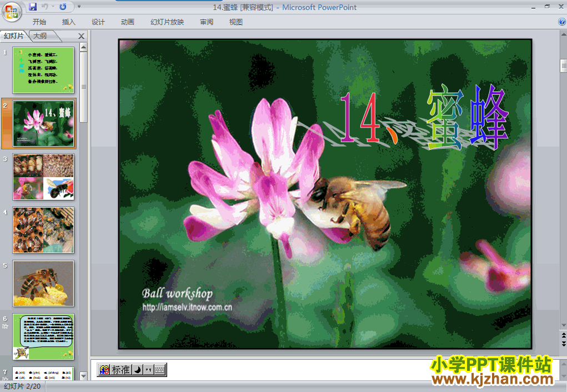
Task: Open the 视图 ribbon tab
Action: point(236,22)
